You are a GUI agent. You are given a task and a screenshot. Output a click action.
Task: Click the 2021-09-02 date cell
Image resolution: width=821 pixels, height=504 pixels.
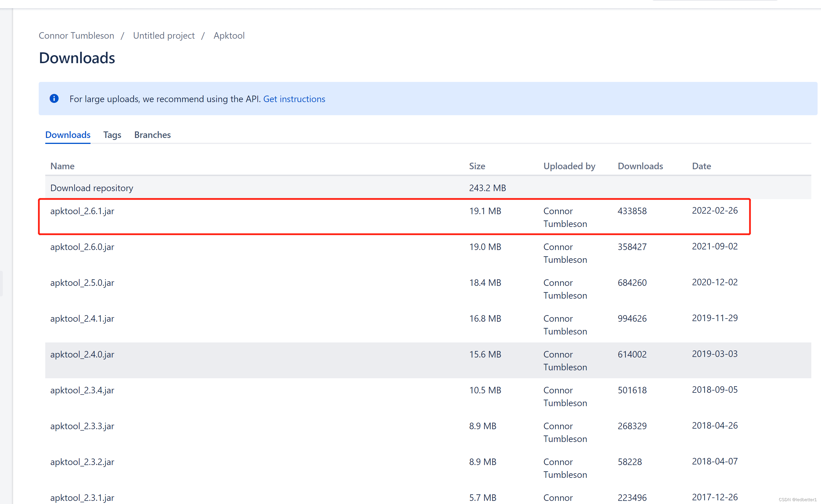(x=715, y=246)
